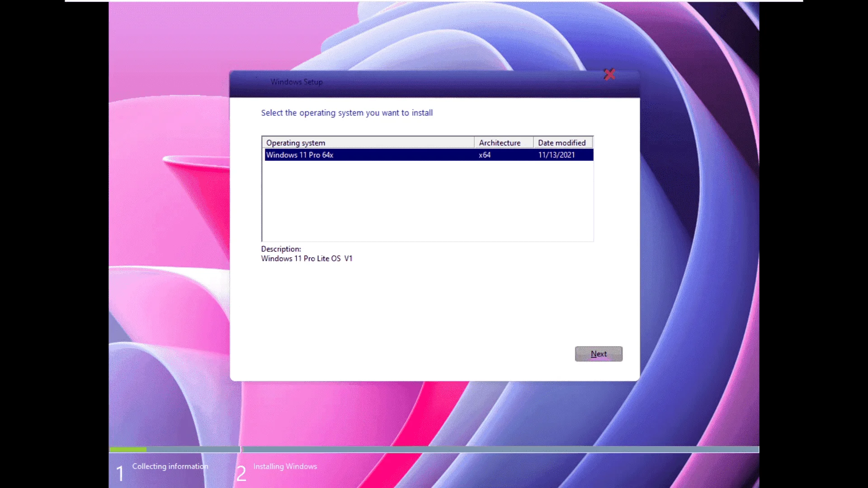
Task: Click the Collecting information step label
Action: click(170, 466)
